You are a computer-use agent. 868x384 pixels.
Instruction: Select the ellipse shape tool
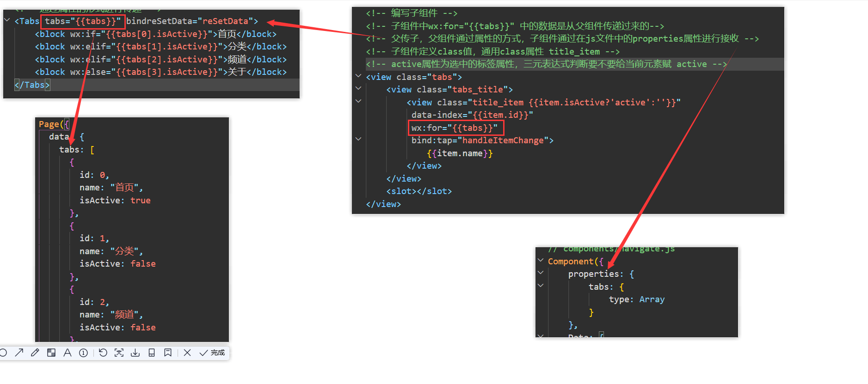pos(3,353)
